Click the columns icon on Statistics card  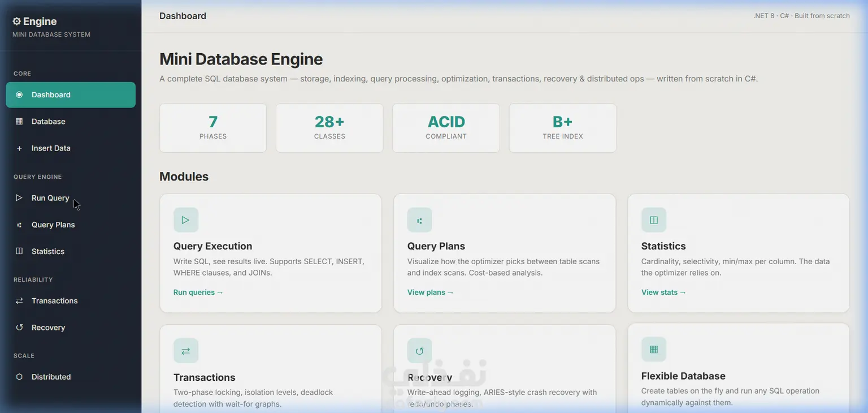[x=654, y=220]
